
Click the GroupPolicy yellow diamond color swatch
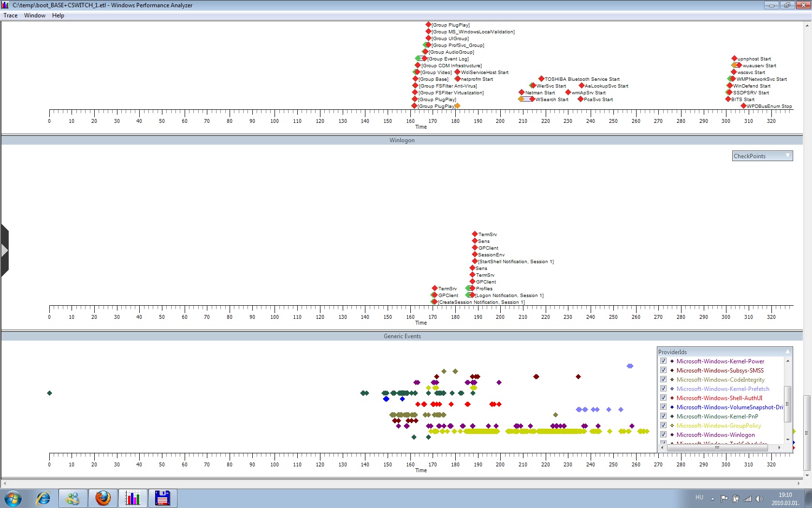click(x=672, y=426)
